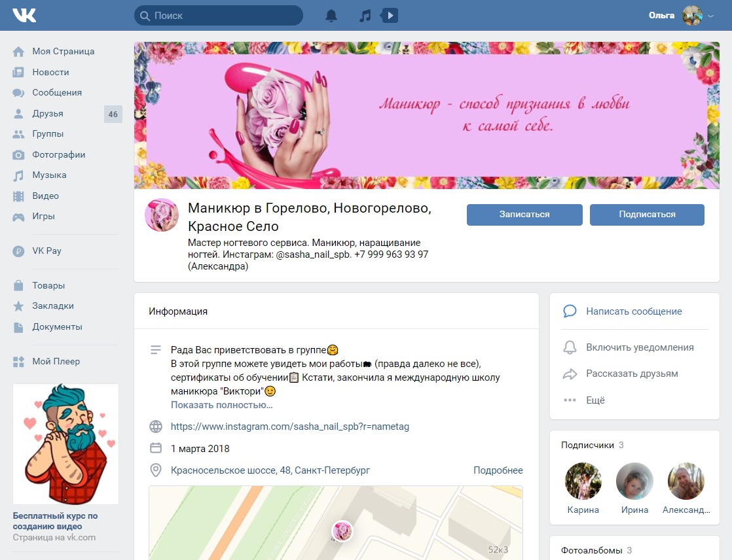Open Документы in left menu

click(57, 327)
